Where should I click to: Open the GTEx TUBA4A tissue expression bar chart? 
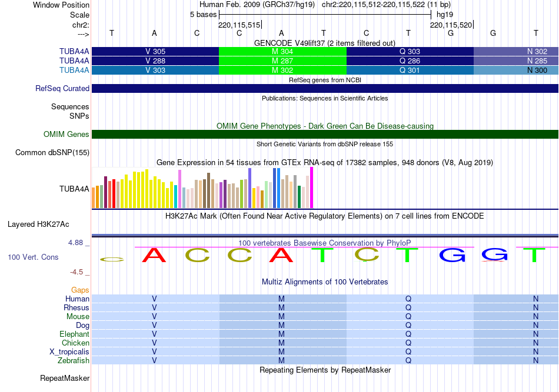click(x=202, y=187)
